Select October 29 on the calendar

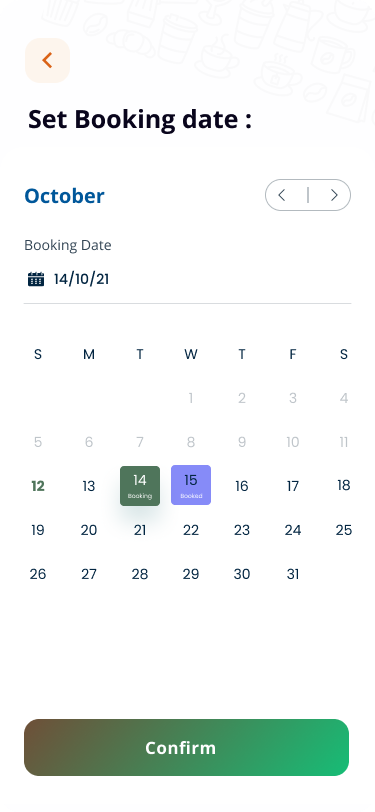(191, 574)
